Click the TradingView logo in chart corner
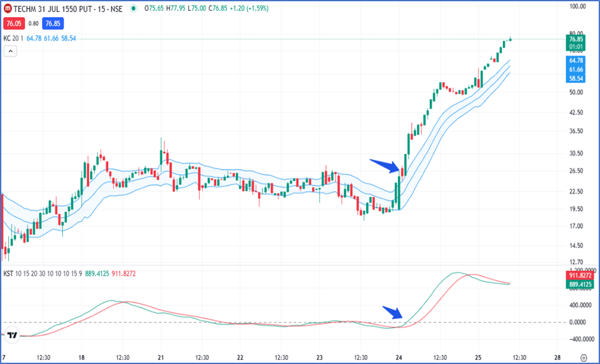The width and height of the screenshot is (600, 364). point(12,335)
